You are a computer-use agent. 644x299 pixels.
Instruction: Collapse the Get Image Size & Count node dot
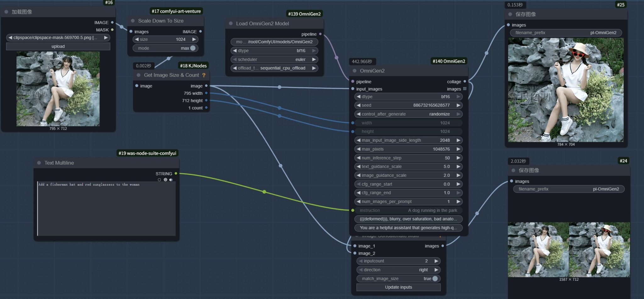[x=139, y=75]
